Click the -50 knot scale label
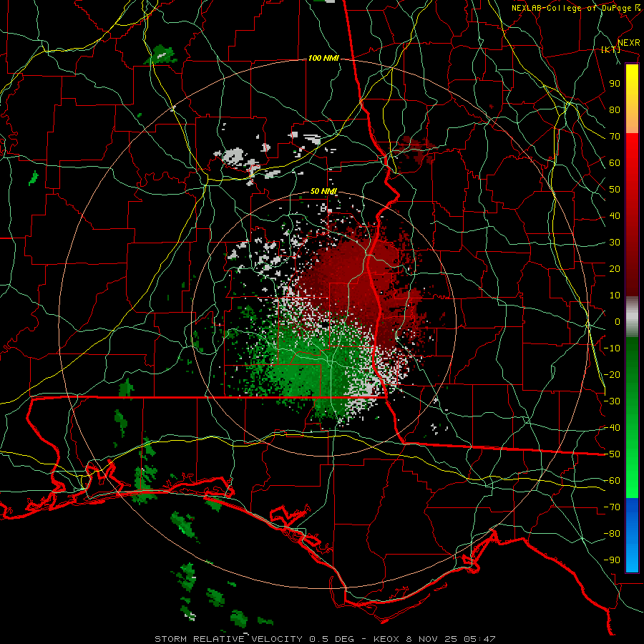Image resolution: width=644 pixels, height=644 pixels. [612, 454]
